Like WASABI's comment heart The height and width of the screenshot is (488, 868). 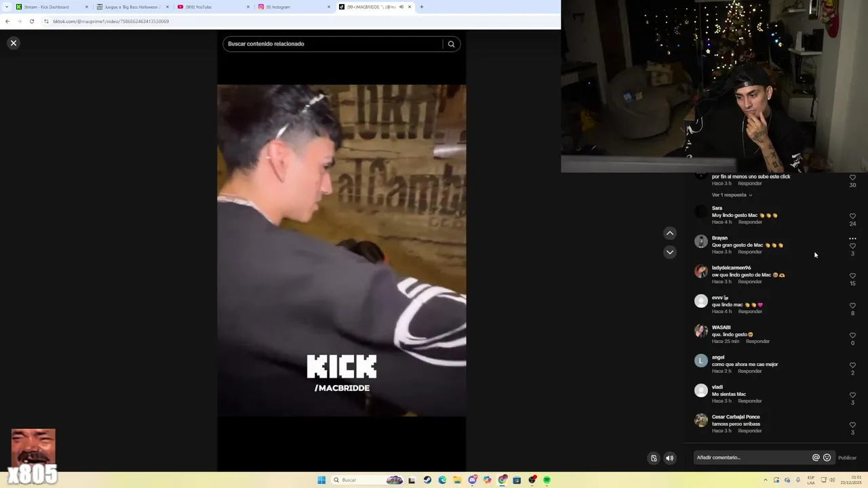click(852, 335)
